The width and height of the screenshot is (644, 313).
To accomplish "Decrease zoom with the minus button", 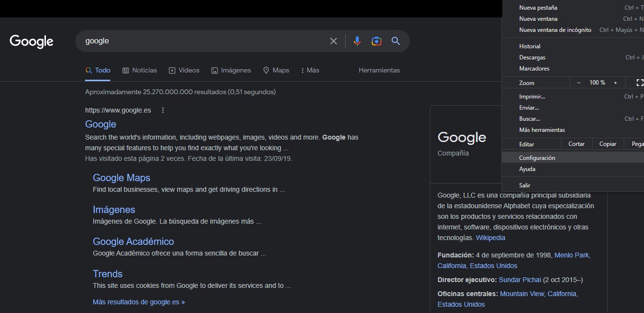I will [579, 83].
